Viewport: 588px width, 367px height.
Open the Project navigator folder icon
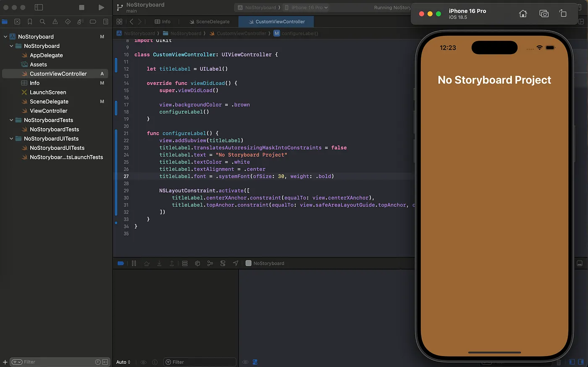5,21
